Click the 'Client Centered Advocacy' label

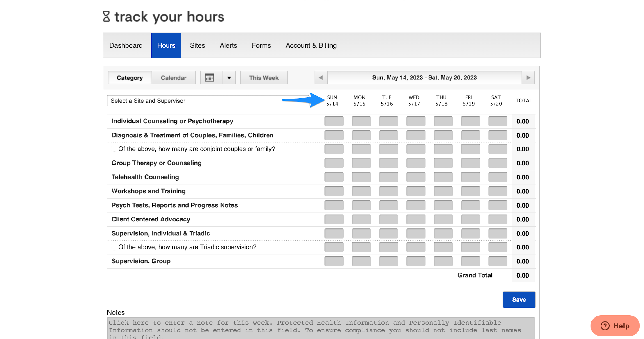click(x=151, y=219)
